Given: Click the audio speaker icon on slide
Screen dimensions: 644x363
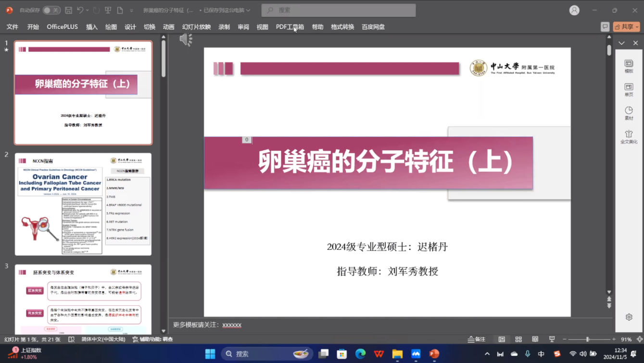Looking at the screenshot, I should [x=185, y=39].
